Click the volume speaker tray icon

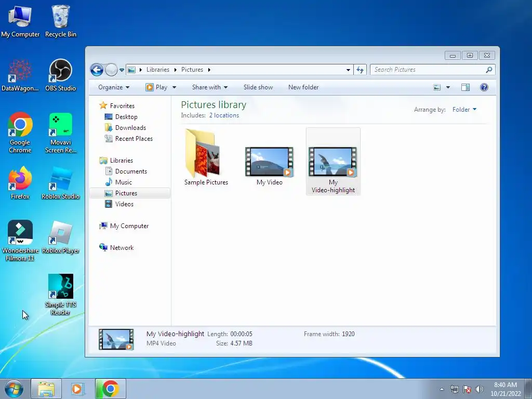[x=480, y=389]
